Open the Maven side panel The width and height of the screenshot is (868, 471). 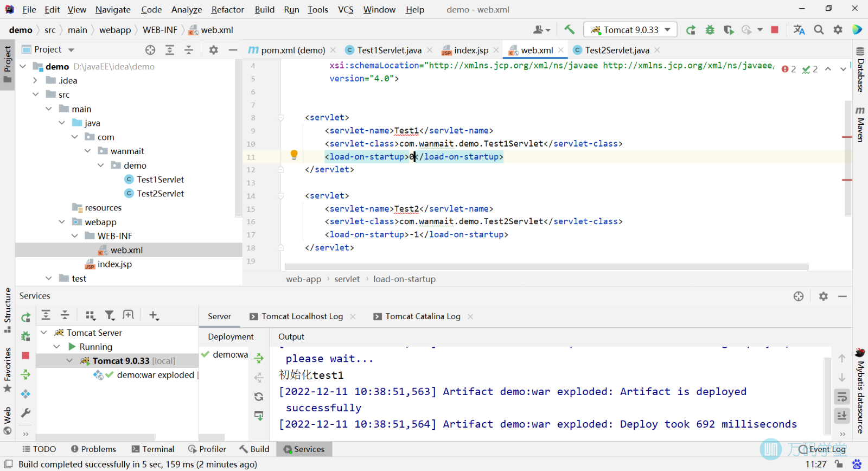[860, 124]
